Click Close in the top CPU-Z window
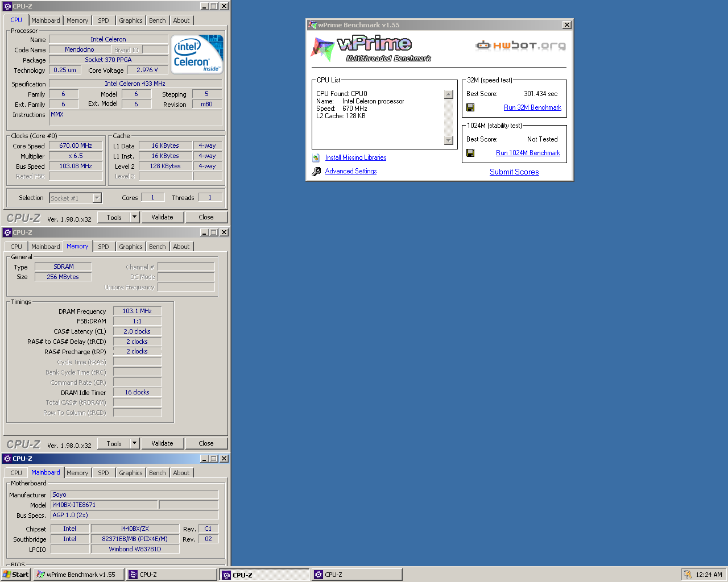Viewport: 728px width, 582px height. (x=206, y=217)
